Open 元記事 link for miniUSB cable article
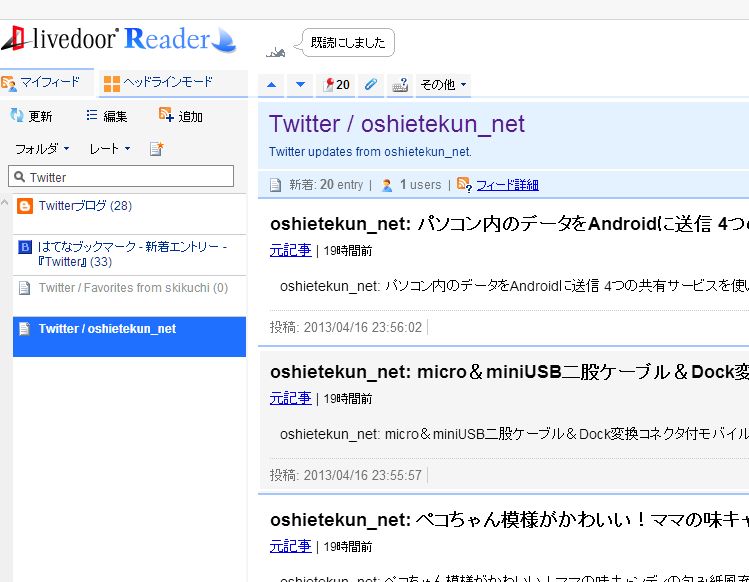Viewport: 749px width, 582px height. pos(290,398)
